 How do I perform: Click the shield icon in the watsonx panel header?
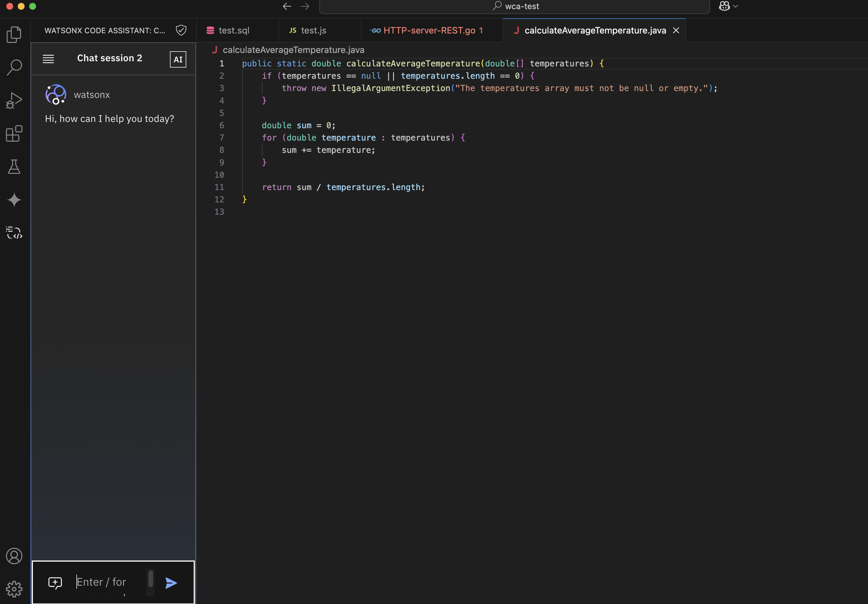pos(181,30)
